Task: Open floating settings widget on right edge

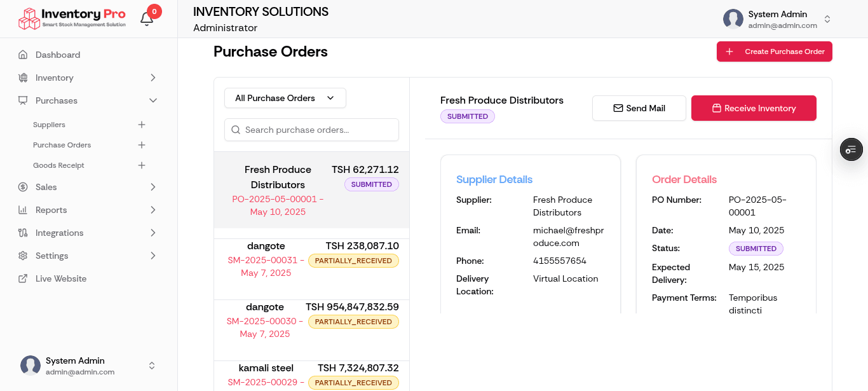Action: coord(851,149)
